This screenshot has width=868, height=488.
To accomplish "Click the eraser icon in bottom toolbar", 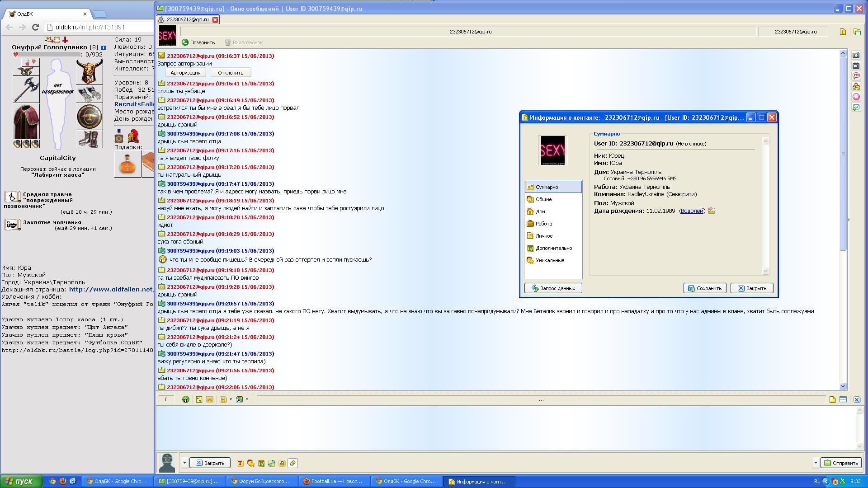I will (x=292, y=463).
